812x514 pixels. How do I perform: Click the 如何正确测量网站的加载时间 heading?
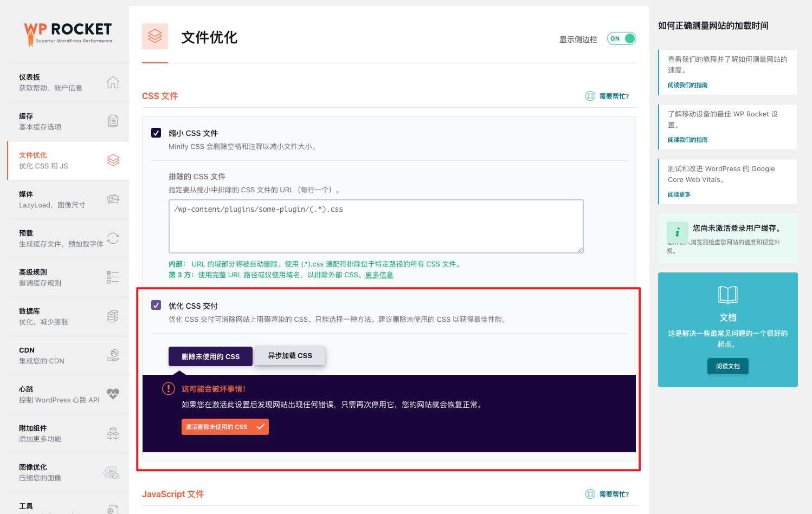coord(713,25)
